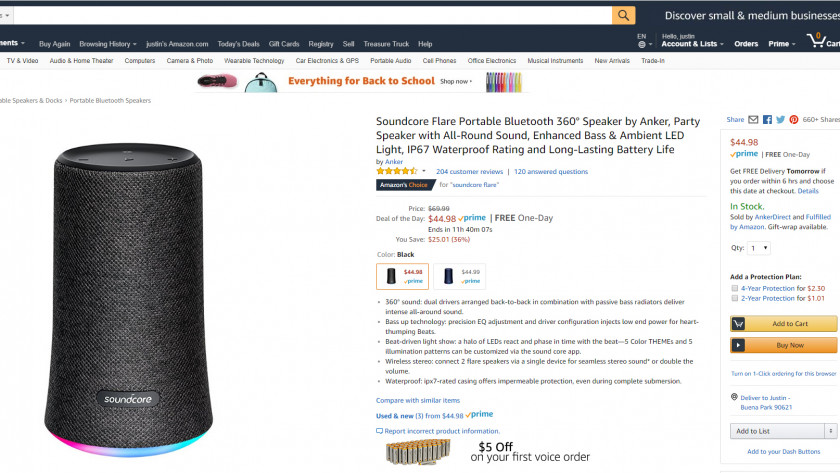The width and height of the screenshot is (840, 473).
Task: Check the 4-Year Protection plan checkbox
Action: (735, 288)
